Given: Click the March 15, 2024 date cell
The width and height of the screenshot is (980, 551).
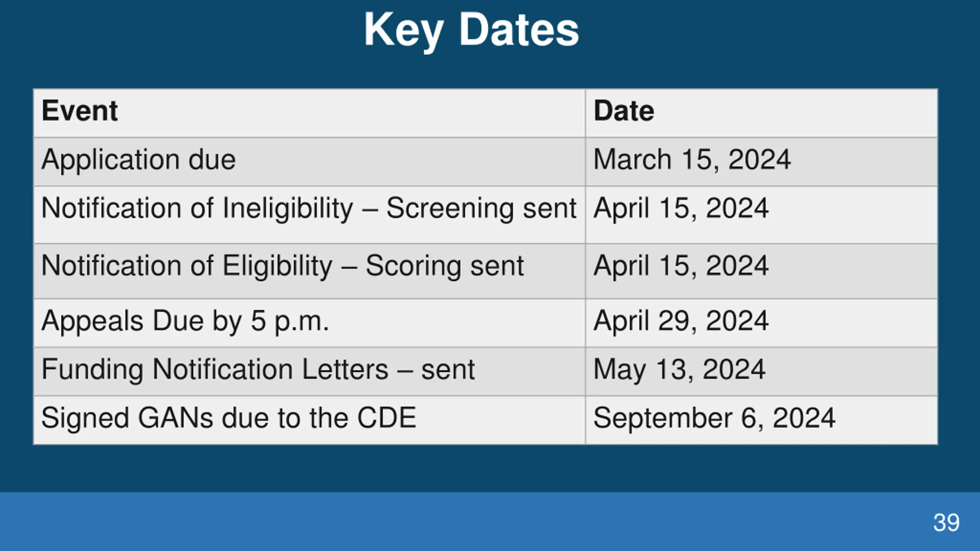Looking at the screenshot, I should point(761,161).
